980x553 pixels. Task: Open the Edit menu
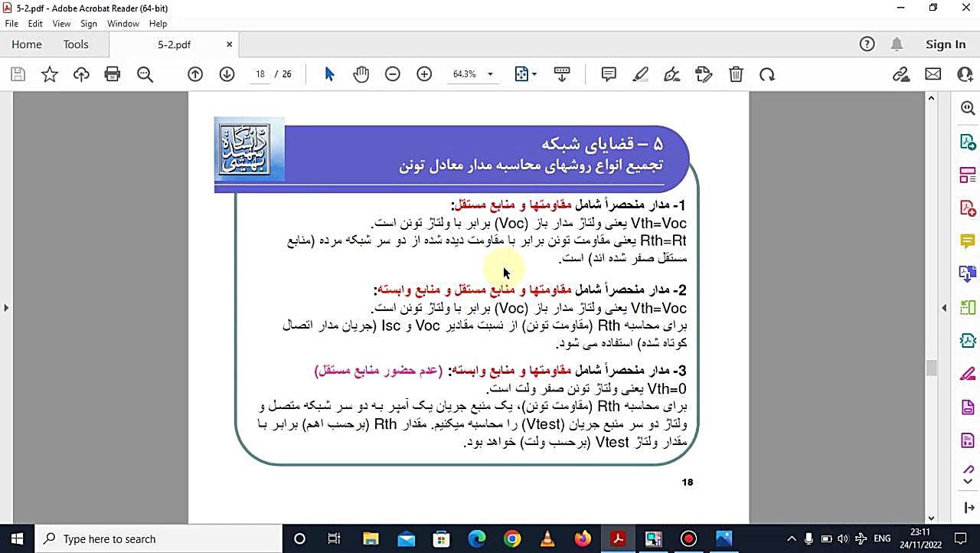pyautogui.click(x=35, y=24)
